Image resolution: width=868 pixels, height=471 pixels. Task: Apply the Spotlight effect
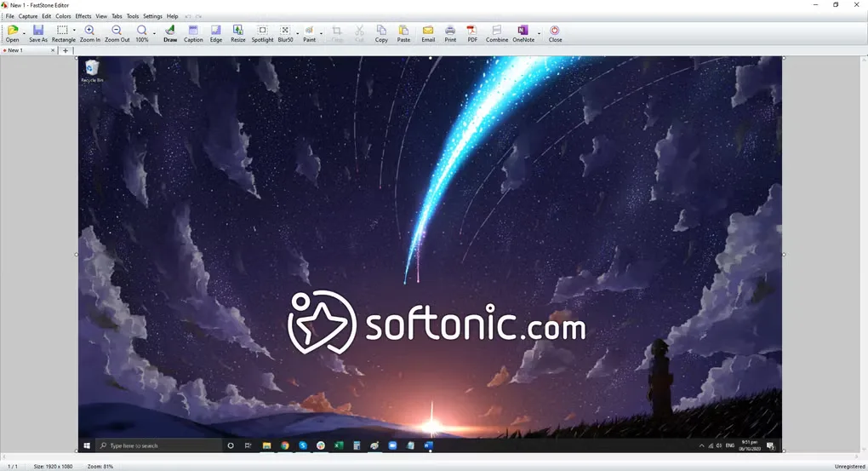[x=262, y=33]
